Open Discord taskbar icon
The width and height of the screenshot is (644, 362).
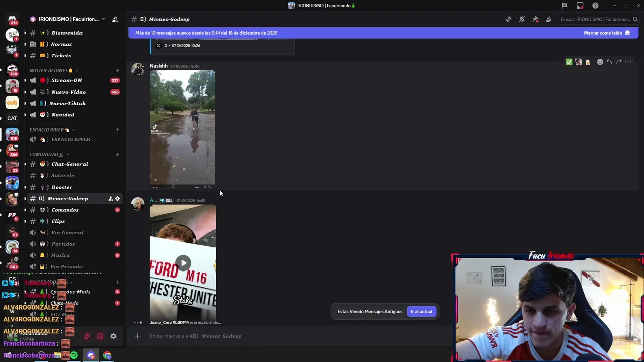click(x=91, y=355)
